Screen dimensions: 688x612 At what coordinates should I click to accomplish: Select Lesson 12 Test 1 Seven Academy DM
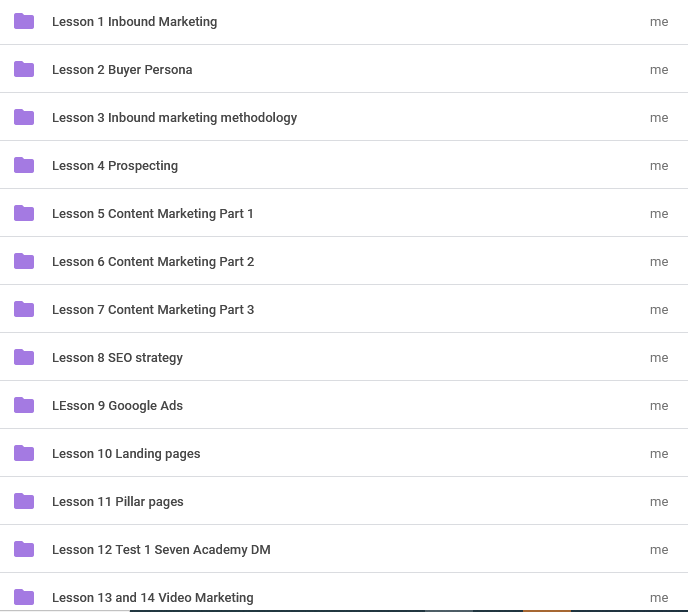(x=161, y=549)
